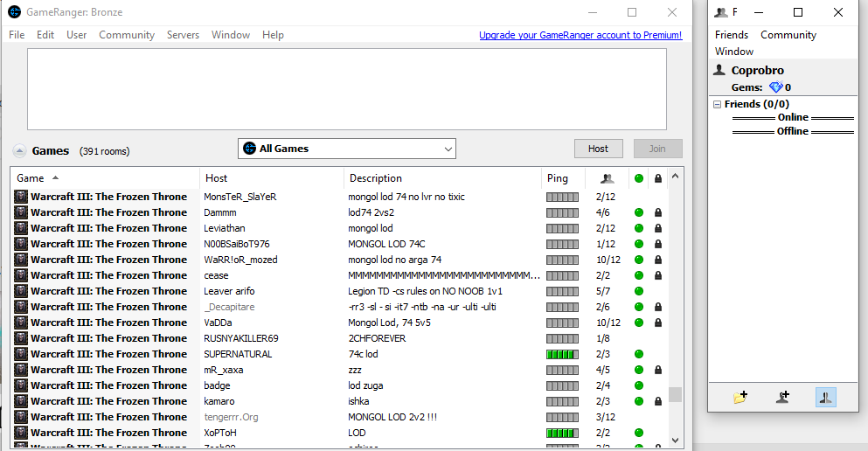The image size is (868, 451).
Task: Click green dot in cease row
Action: pyautogui.click(x=639, y=275)
